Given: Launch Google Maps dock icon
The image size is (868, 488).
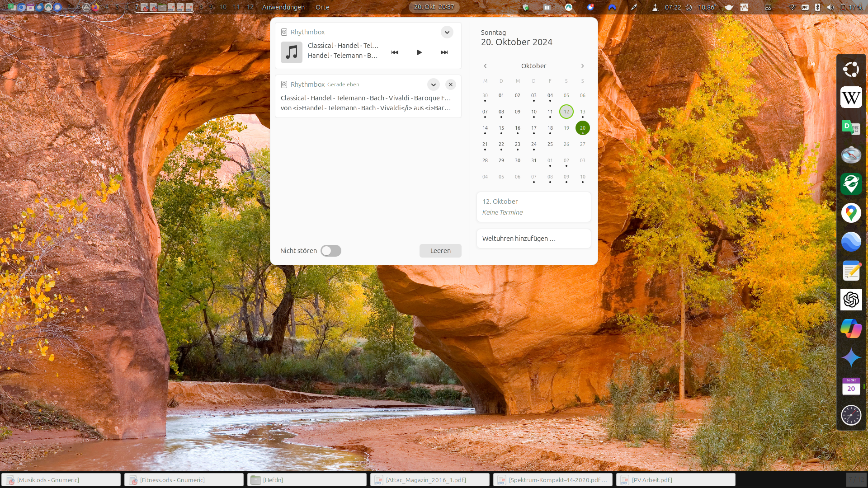Looking at the screenshot, I should point(851,213).
